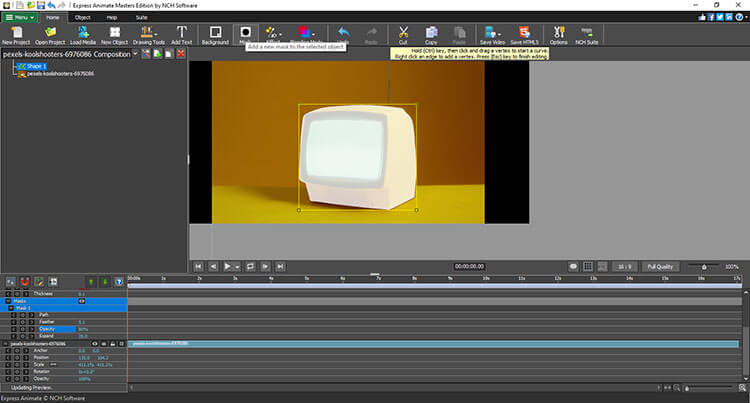Open an existing project via Open Project
The image size is (750, 403).
click(x=50, y=35)
